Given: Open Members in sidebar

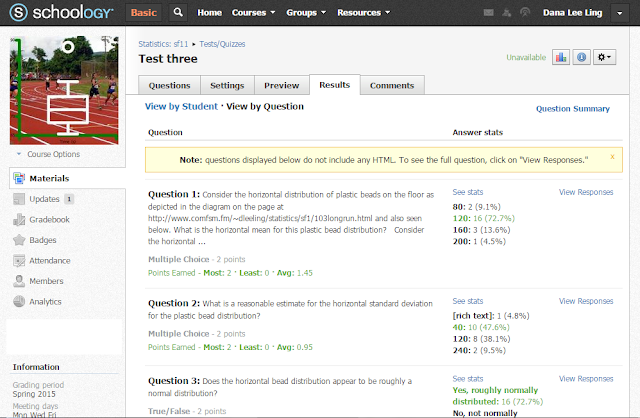Looking at the screenshot, I should (x=46, y=281).
